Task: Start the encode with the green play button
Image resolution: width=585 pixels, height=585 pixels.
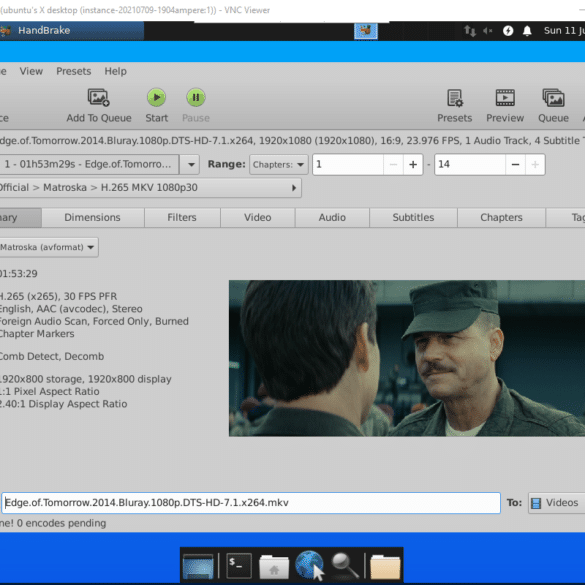Action: (x=156, y=98)
